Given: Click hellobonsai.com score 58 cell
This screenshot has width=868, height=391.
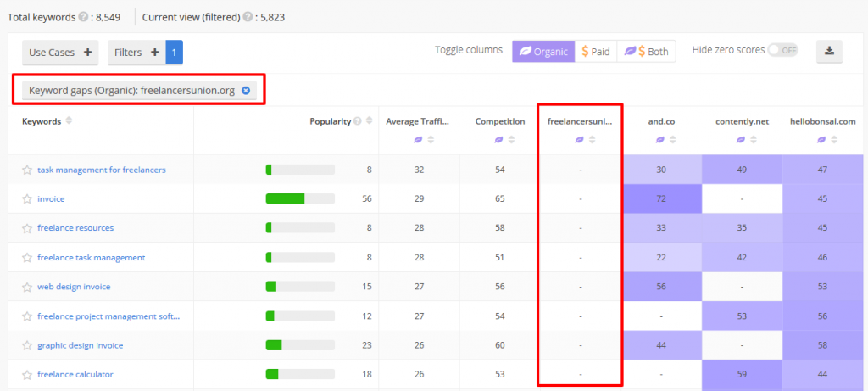Looking at the screenshot, I should tap(822, 345).
